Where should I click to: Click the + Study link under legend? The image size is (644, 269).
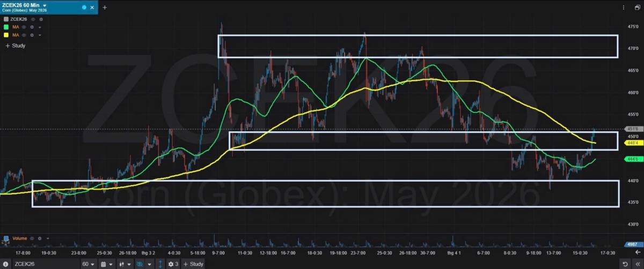(15, 46)
